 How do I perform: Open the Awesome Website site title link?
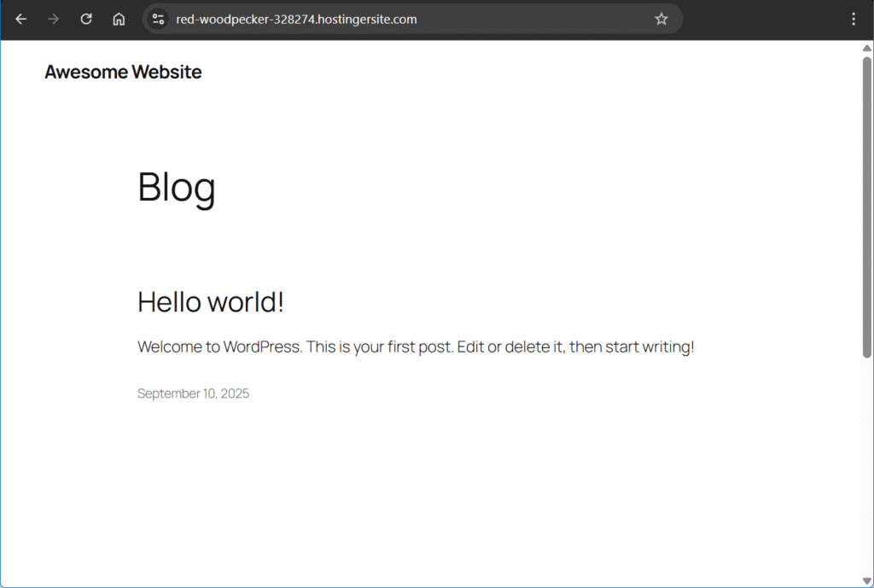pyautogui.click(x=123, y=73)
